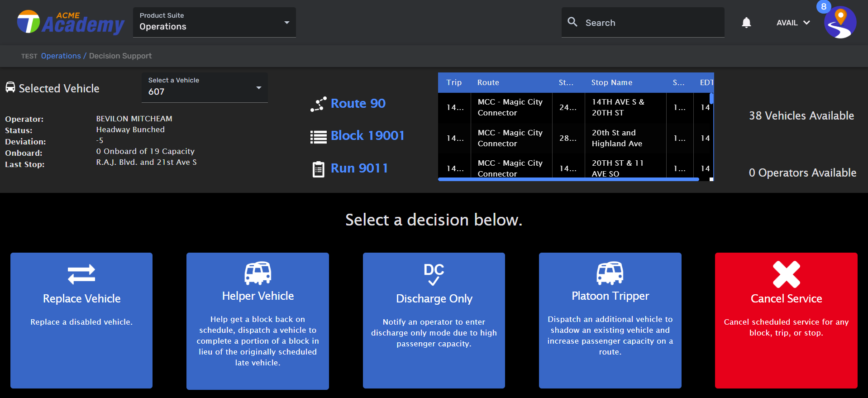Click the search magnifier icon

pos(572,22)
